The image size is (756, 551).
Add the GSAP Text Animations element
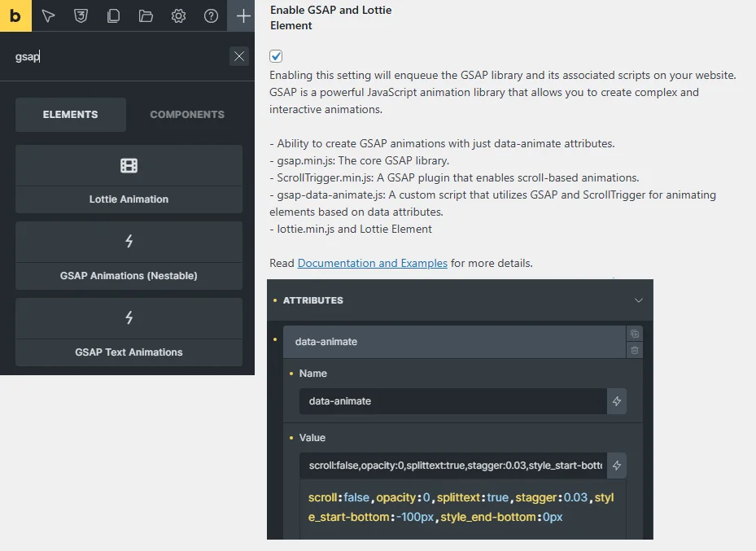point(129,332)
